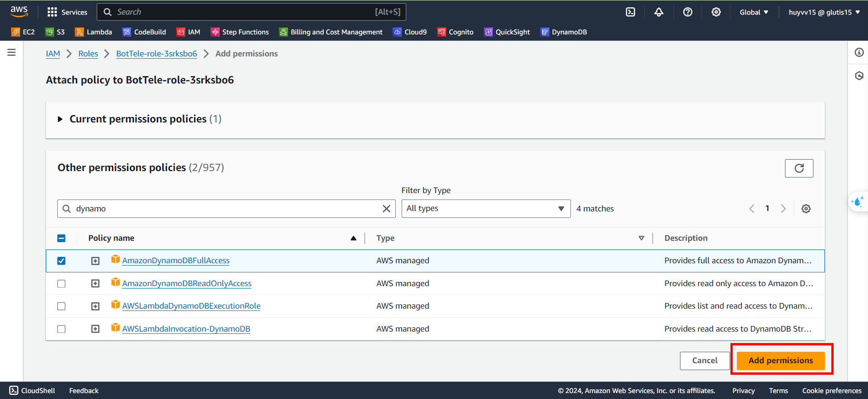This screenshot has width=868, height=399.
Task: Check AmazonDynamoDBReadOnlyAccess policy checkbox
Action: click(x=61, y=283)
